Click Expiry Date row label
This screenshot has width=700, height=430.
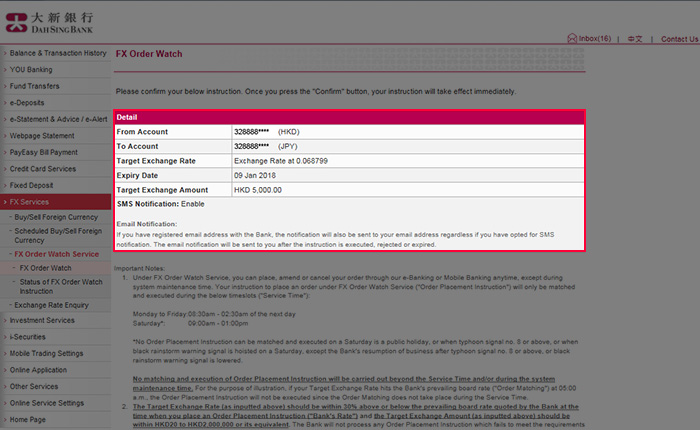click(x=137, y=175)
